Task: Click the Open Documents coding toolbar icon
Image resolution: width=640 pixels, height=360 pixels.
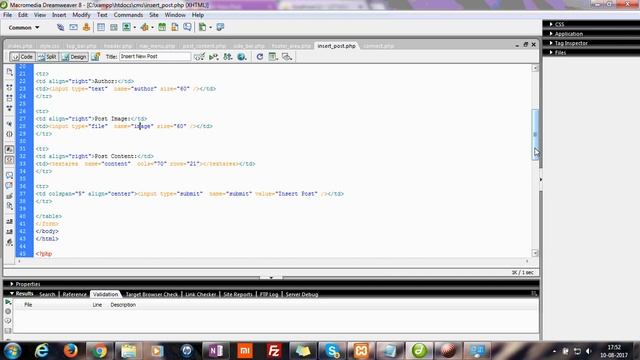Action: [x=9, y=72]
